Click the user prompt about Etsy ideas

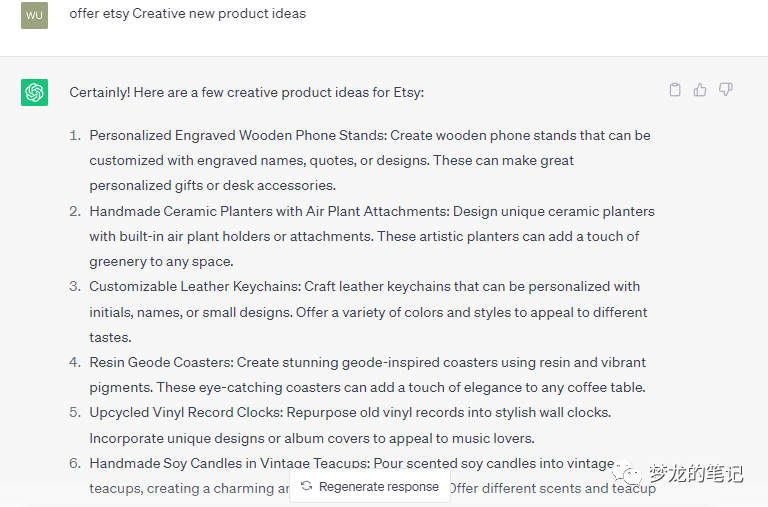[x=188, y=14]
